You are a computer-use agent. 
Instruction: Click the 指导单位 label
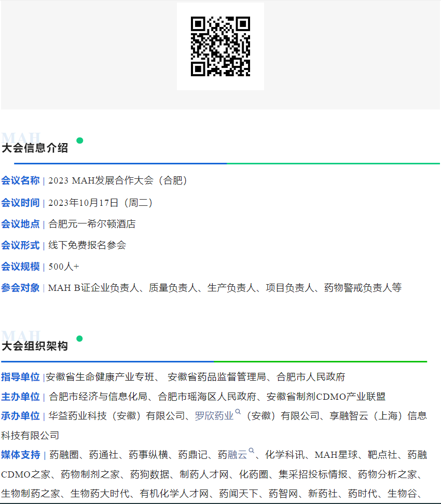pyautogui.click(x=20, y=377)
